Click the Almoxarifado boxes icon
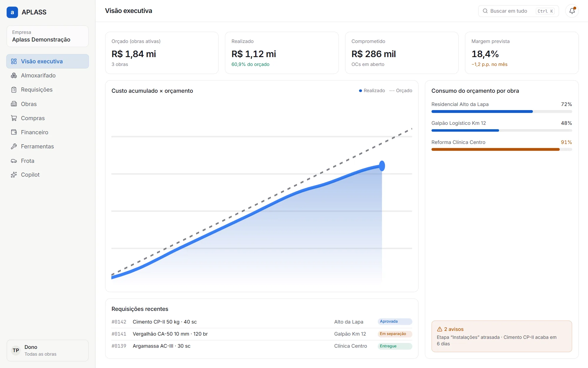The width and height of the screenshot is (588, 368). point(14,75)
